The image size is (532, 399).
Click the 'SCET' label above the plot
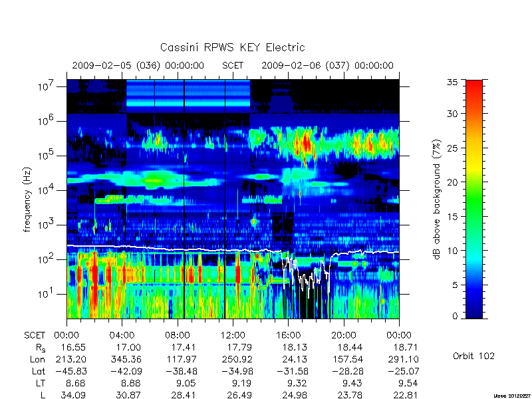point(233,65)
